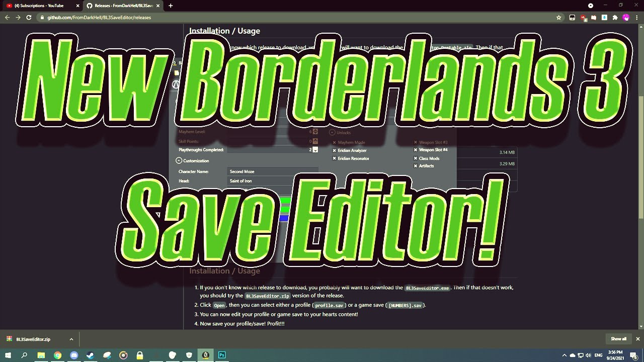The image size is (644, 362).
Task: Show hidden system tray icons
Action: (564, 355)
